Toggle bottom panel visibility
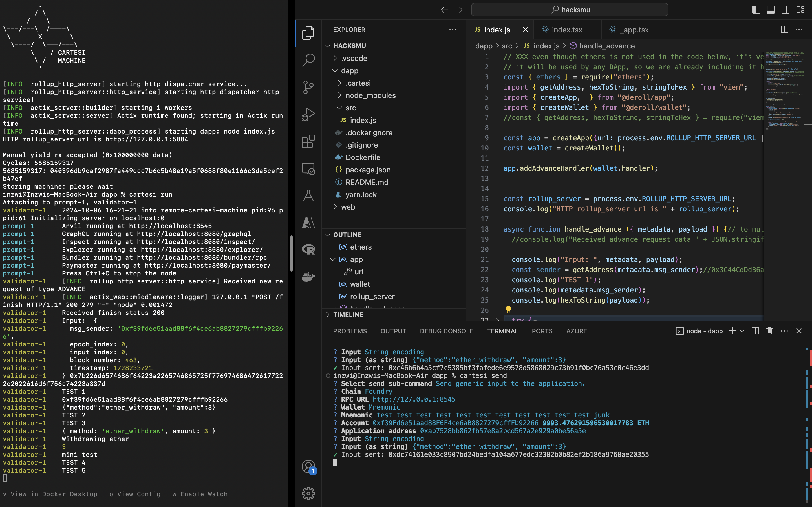812x507 pixels. pyautogui.click(x=771, y=10)
